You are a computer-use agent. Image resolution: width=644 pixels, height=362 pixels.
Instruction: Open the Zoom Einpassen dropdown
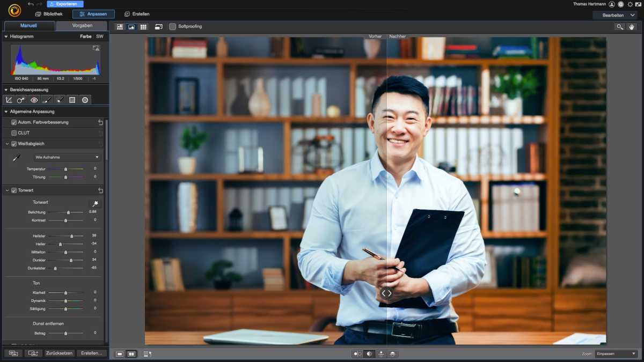[x=616, y=354]
